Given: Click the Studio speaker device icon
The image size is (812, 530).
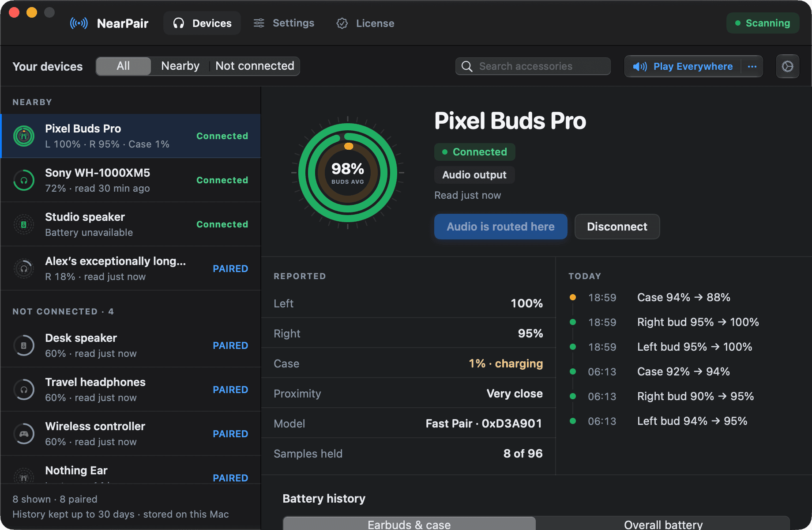Looking at the screenshot, I should click(x=24, y=224).
